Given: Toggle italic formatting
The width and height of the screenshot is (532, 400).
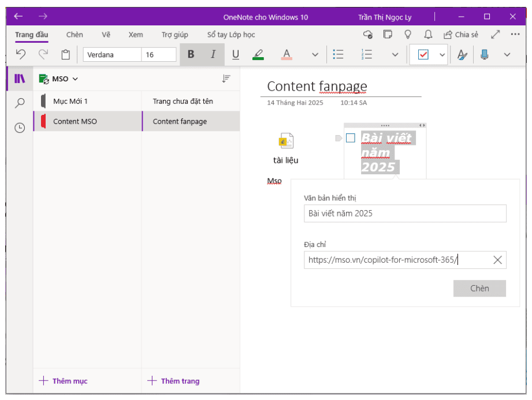Looking at the screenshot, I should point(213,54).
